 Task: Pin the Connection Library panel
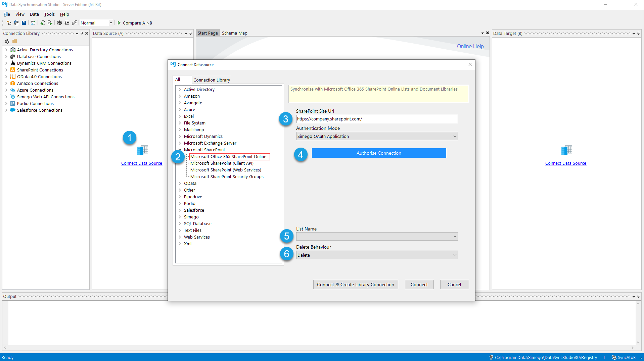[x=82, y=33]
